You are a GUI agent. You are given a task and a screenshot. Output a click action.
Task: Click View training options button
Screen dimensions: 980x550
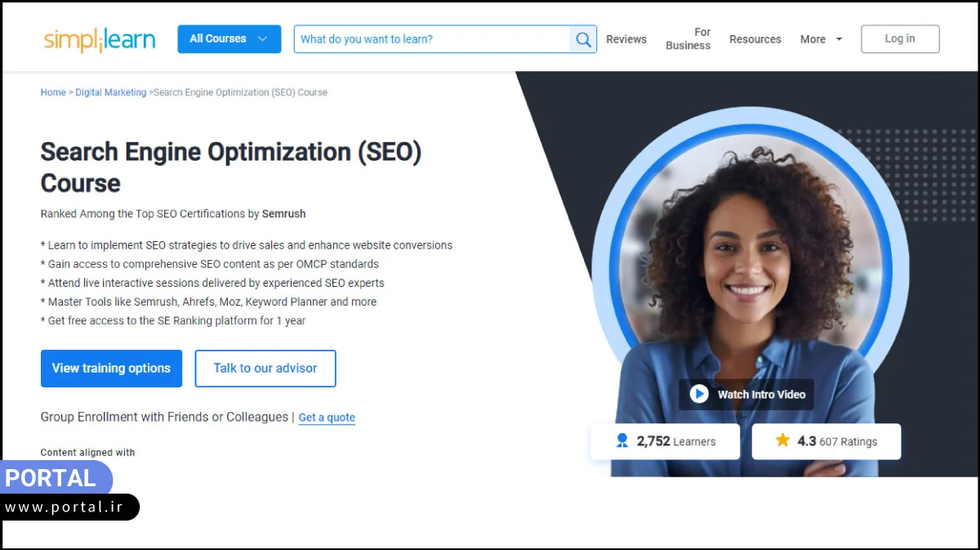pos(111,369)
